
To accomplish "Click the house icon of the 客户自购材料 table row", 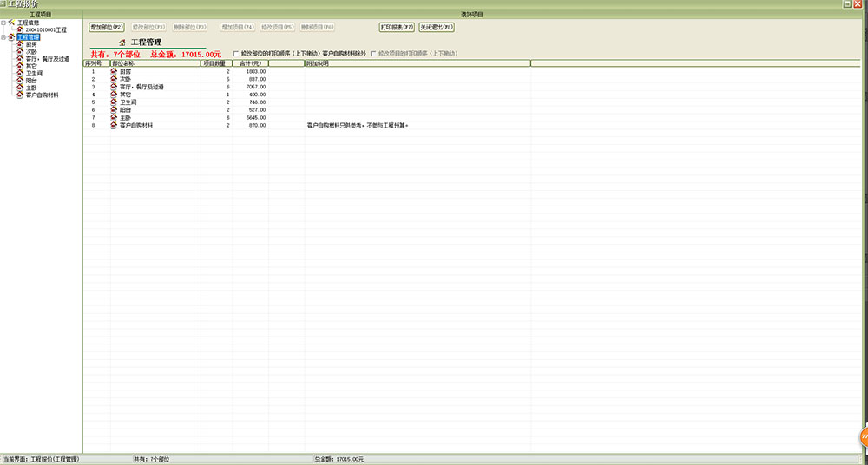I will click(x=114, y=126).
